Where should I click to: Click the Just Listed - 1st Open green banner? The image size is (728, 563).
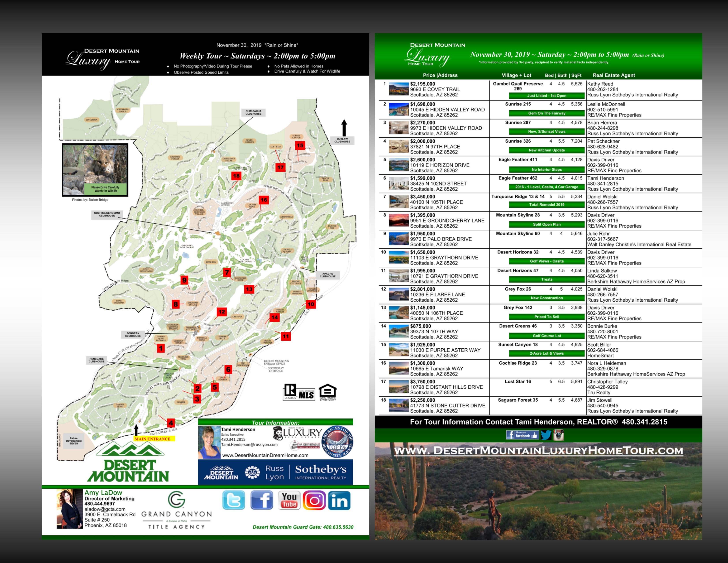pos(546,96)
